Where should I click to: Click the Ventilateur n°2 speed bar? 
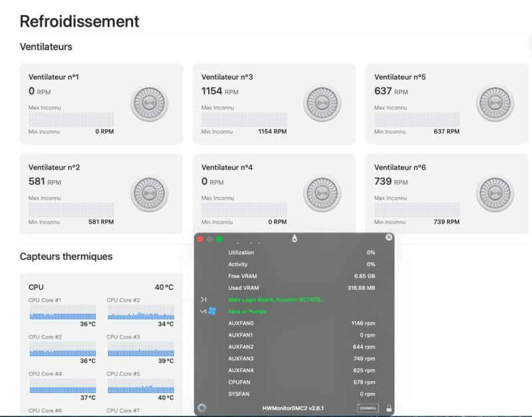click(71, 209)
